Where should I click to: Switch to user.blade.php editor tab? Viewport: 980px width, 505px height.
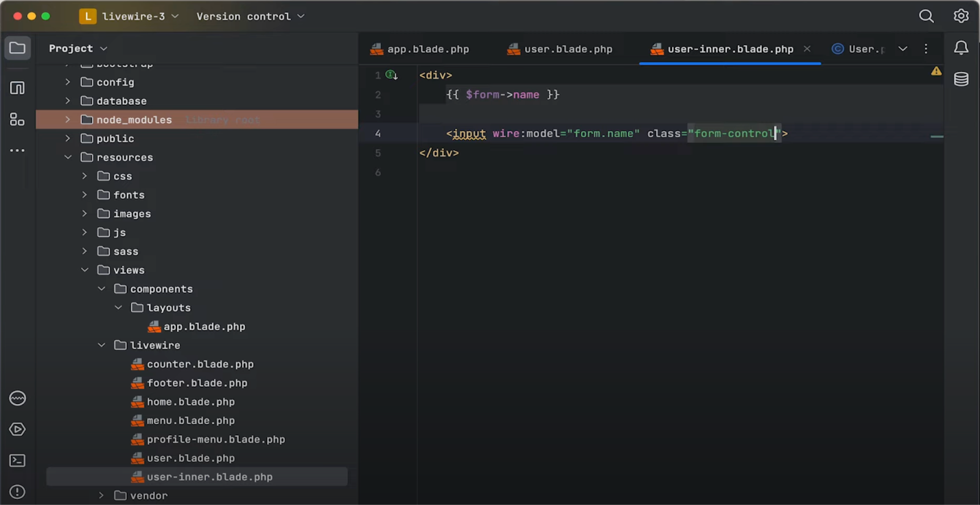(560, 49)
